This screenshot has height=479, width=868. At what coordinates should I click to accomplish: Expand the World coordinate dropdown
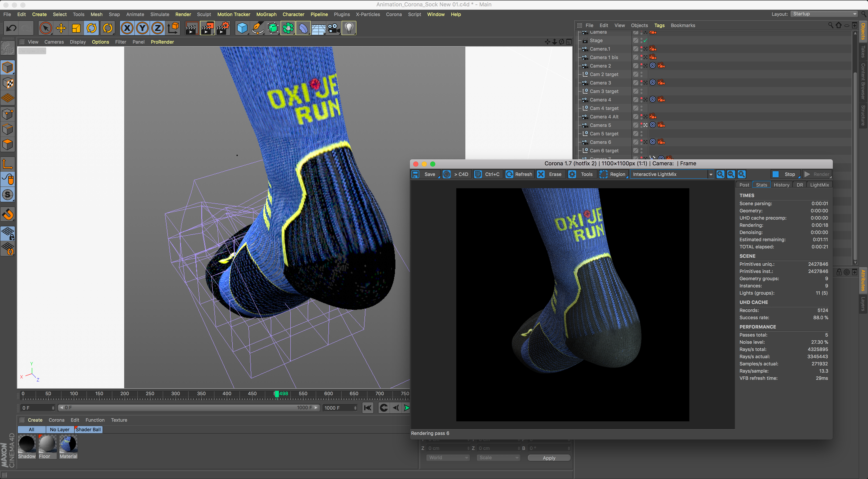448,458
